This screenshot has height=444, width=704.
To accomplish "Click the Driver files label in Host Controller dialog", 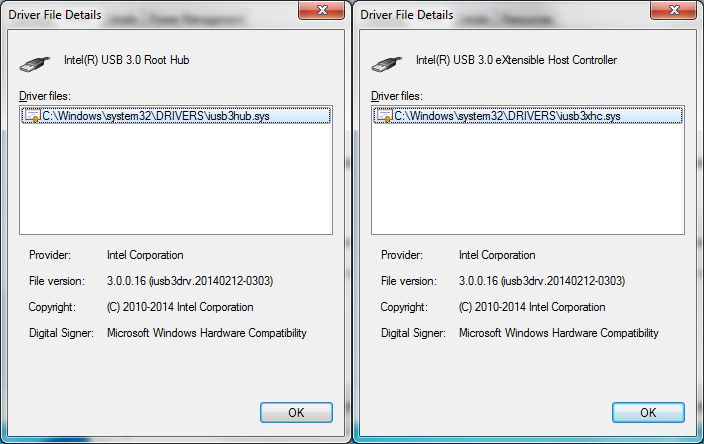I will 397,96.
